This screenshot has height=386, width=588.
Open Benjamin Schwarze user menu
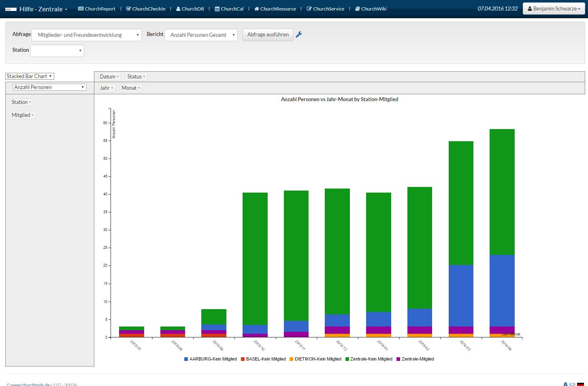[x=554, y=8]
